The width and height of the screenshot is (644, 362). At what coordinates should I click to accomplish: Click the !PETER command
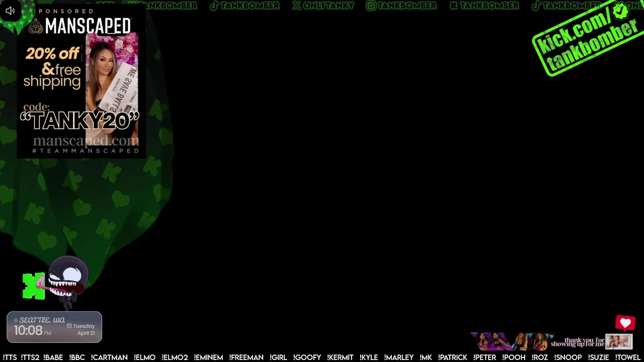pyautogui.click(x=485, y=357)
